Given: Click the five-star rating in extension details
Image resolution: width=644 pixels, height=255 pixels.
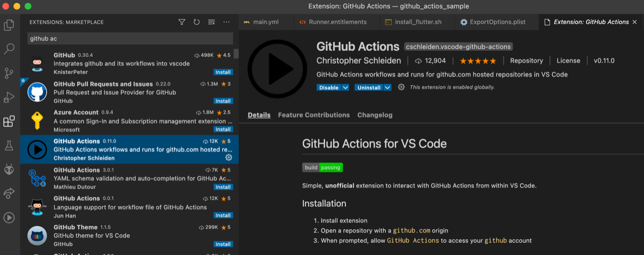Looking at the screenshot, I should coord(478,61).
